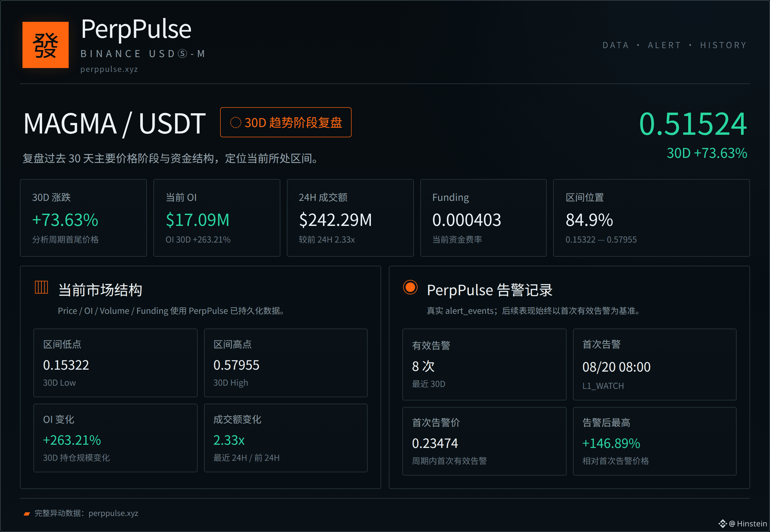Click the first alert time 08/20 08:00

click(616, 367)
